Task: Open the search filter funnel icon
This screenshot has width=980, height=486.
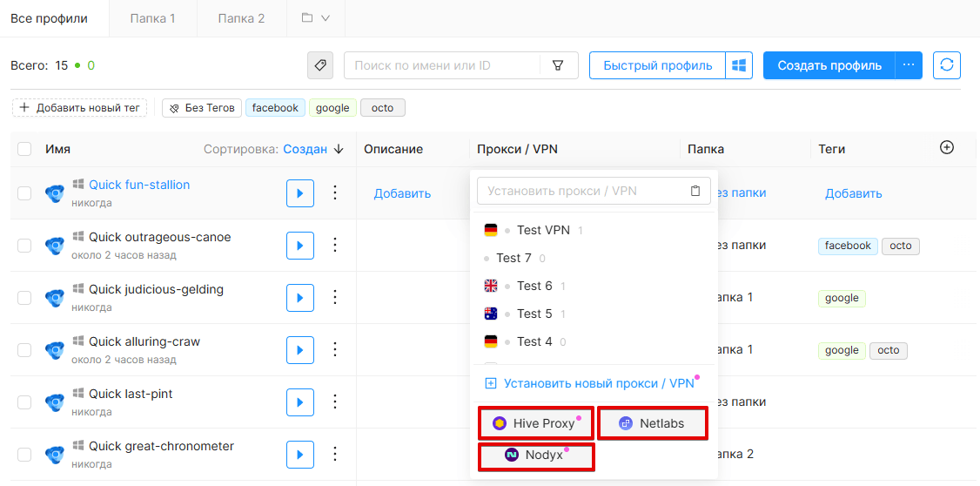Action: 558,65
